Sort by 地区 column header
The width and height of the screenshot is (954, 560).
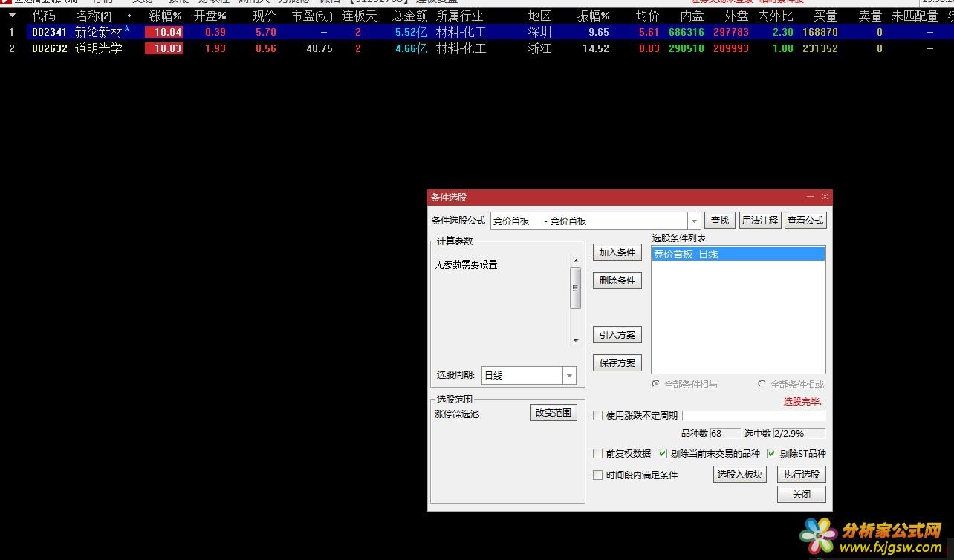coord(539,16)
